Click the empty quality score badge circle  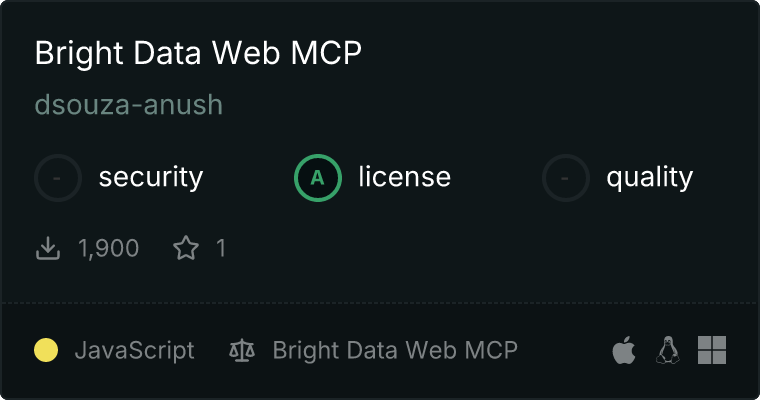pos(566,178)
